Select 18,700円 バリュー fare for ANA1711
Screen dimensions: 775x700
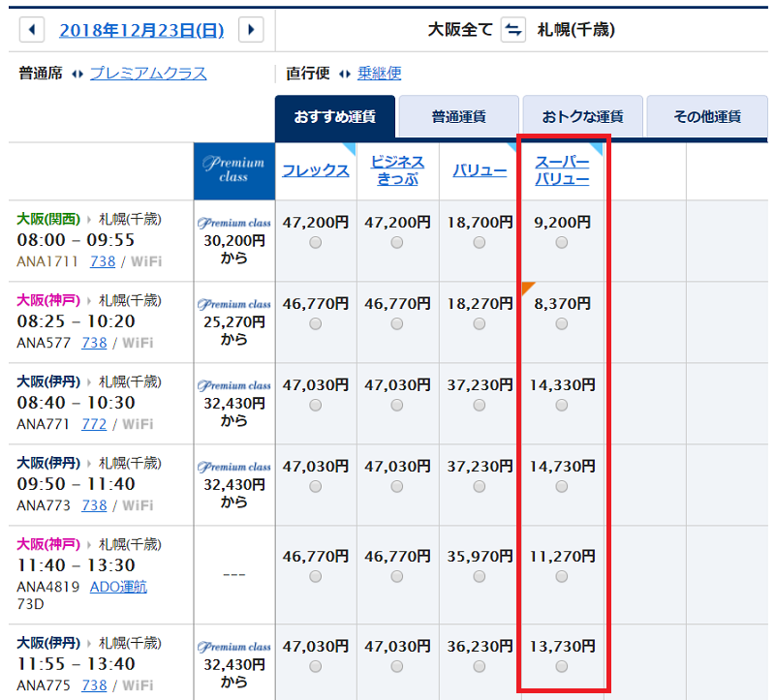479,243
